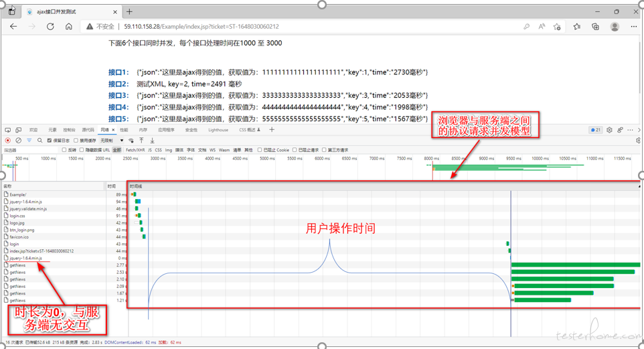
Task: Click the record network log button
Action: 8,141
